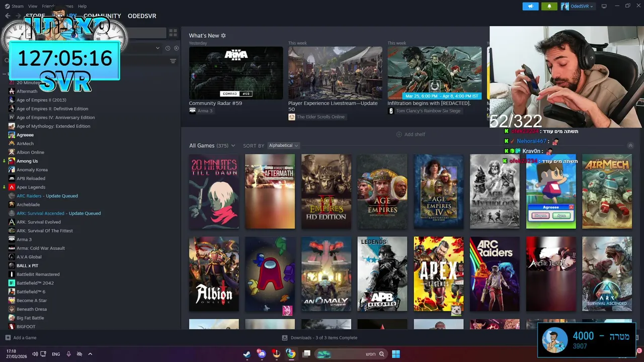The height and width of the screenshot is (362, 644).
Task: Open the AirMech game cover
Action: [x=607, y=192]
